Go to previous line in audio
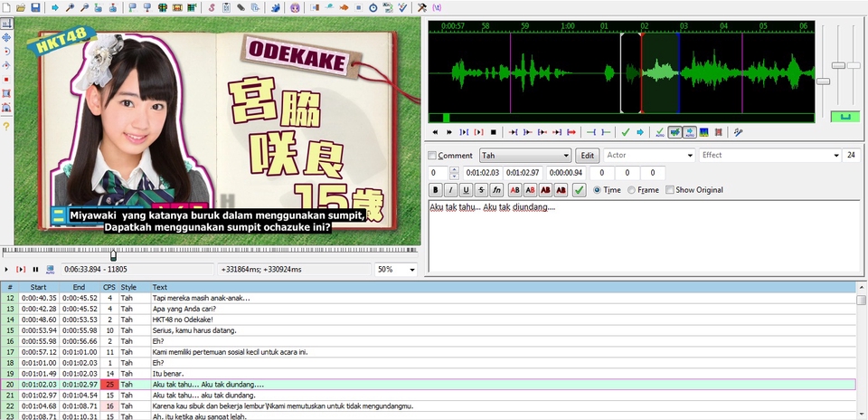 435,132
